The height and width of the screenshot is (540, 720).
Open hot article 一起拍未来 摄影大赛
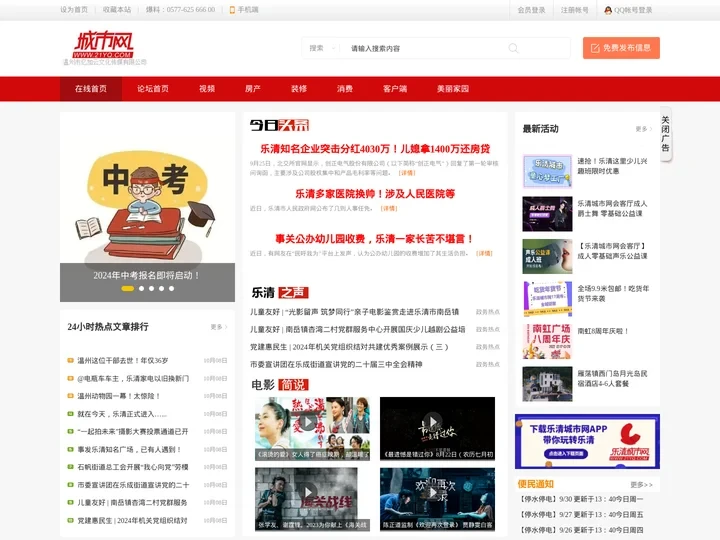pos(133,432)
